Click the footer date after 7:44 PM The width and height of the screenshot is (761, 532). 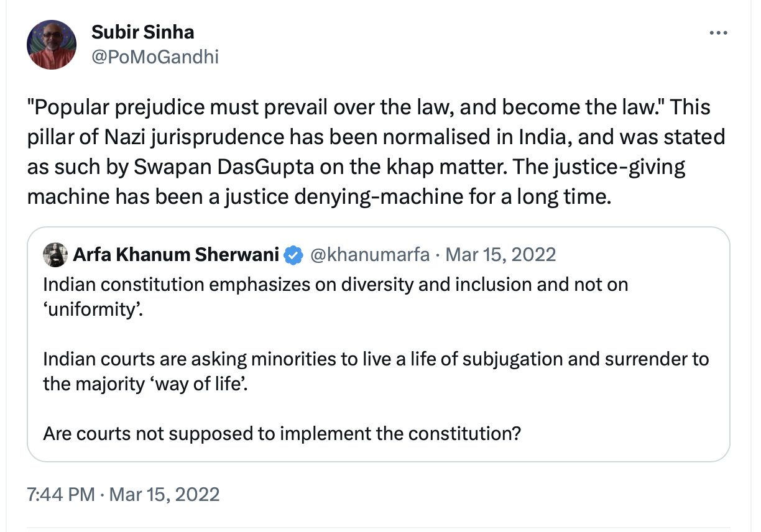(x=164, y=494)
